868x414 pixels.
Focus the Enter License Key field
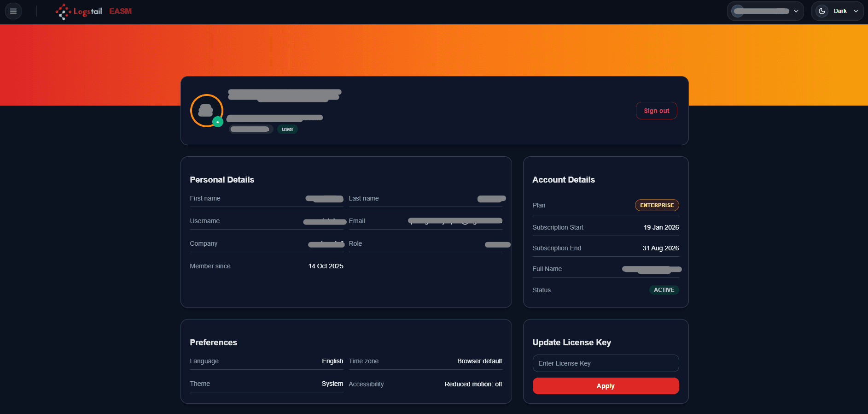[606, 363]
